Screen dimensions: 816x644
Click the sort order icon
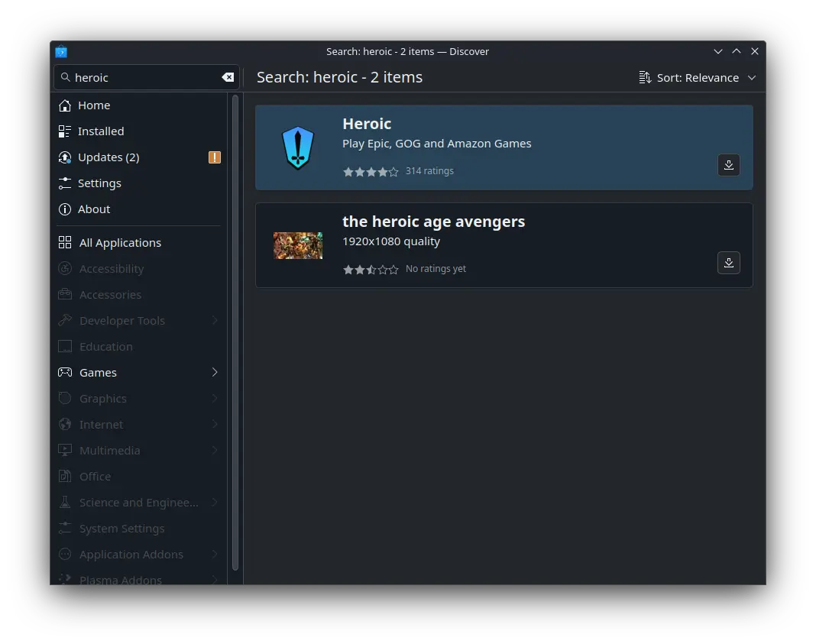pos(645,77)
